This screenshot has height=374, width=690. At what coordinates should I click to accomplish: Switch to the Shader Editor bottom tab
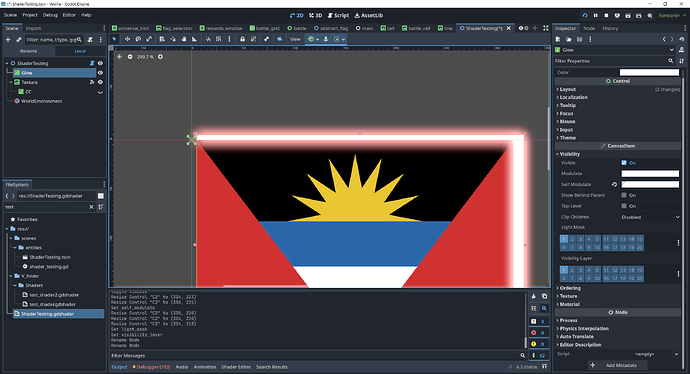click(236, 367)
